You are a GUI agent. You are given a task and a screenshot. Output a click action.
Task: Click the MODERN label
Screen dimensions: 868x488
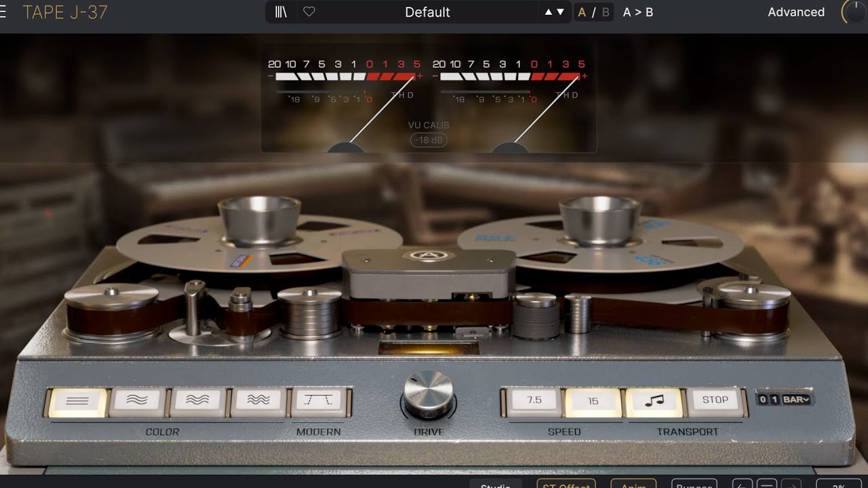[319, 432]
